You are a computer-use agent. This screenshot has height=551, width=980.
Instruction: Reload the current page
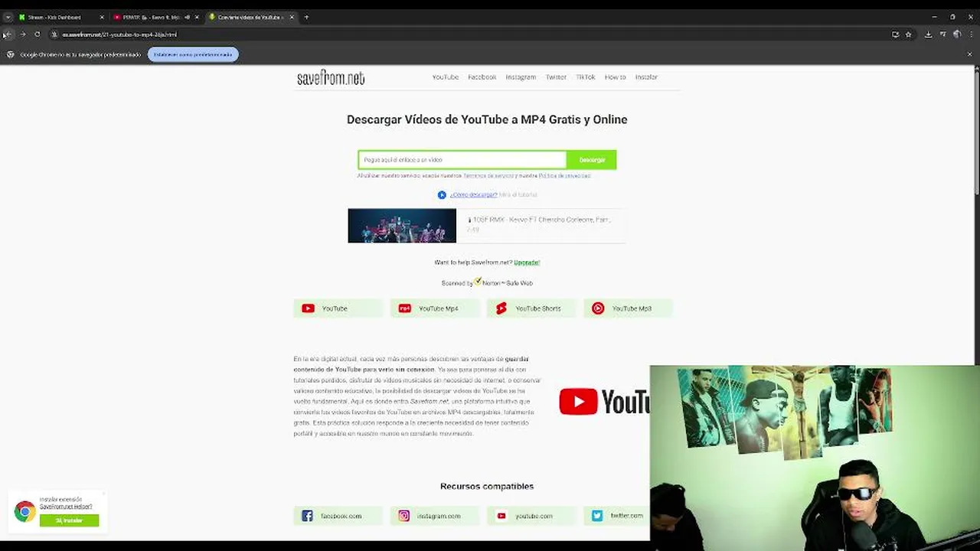click(x=37, y=34)
